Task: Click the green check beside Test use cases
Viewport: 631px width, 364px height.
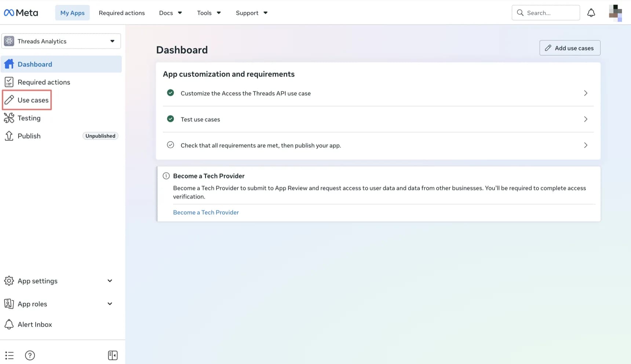Action: [171, 119]
